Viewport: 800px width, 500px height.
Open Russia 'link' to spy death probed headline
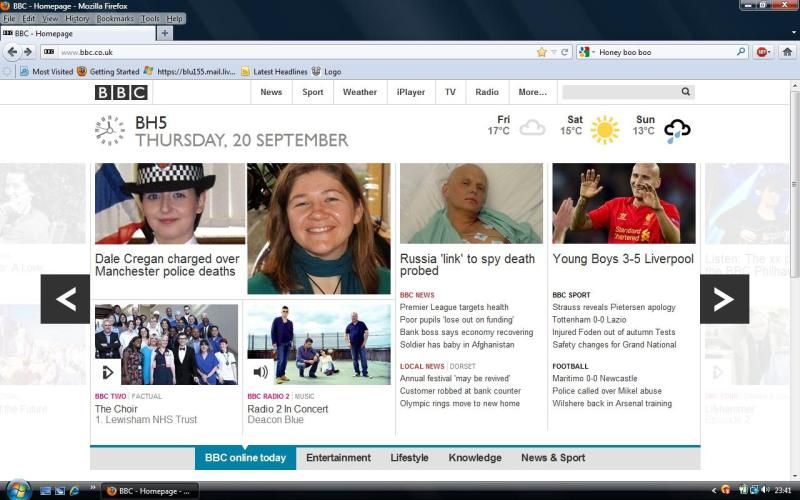pos(467,264)
